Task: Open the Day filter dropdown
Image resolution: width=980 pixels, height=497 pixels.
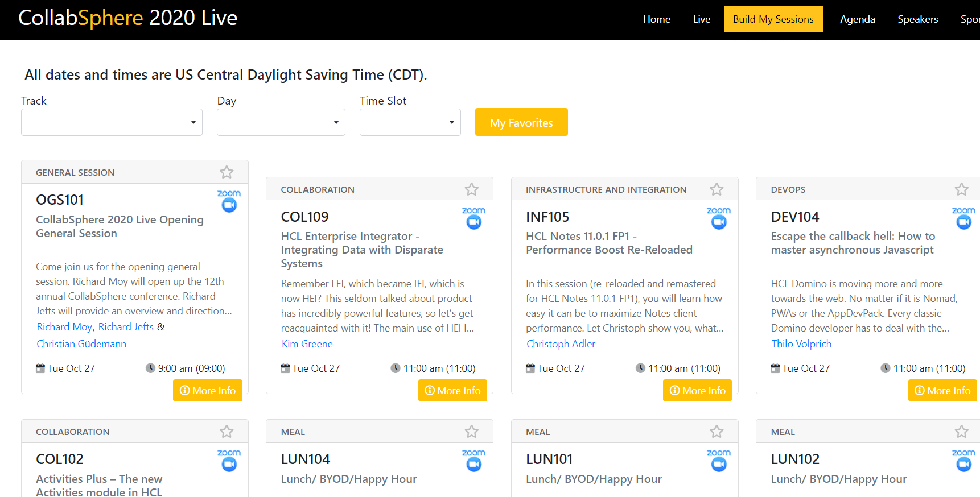Action: click(x=281, y=122)
